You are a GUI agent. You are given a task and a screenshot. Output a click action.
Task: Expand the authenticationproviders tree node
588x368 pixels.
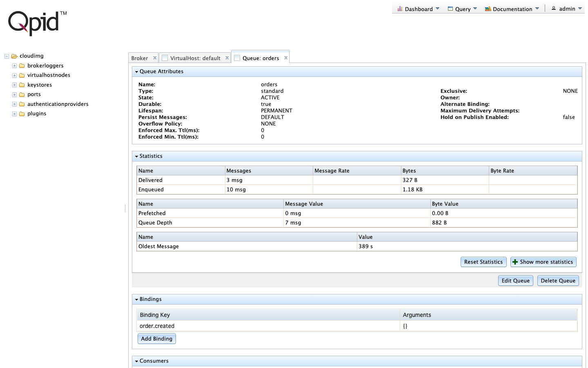[x=14, y=104]
